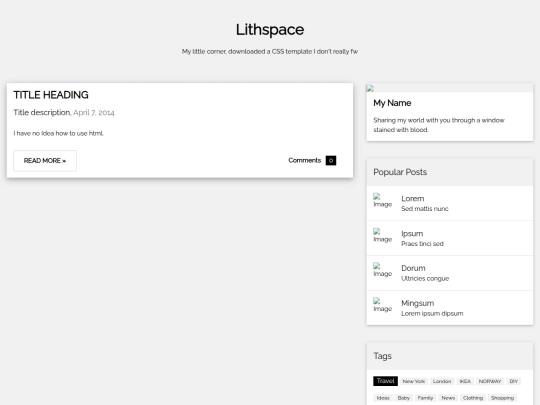Image resolution: width=540 pixels, height=405 pixels.
Task: Select the London tag
Action: (x=442, y=381)
